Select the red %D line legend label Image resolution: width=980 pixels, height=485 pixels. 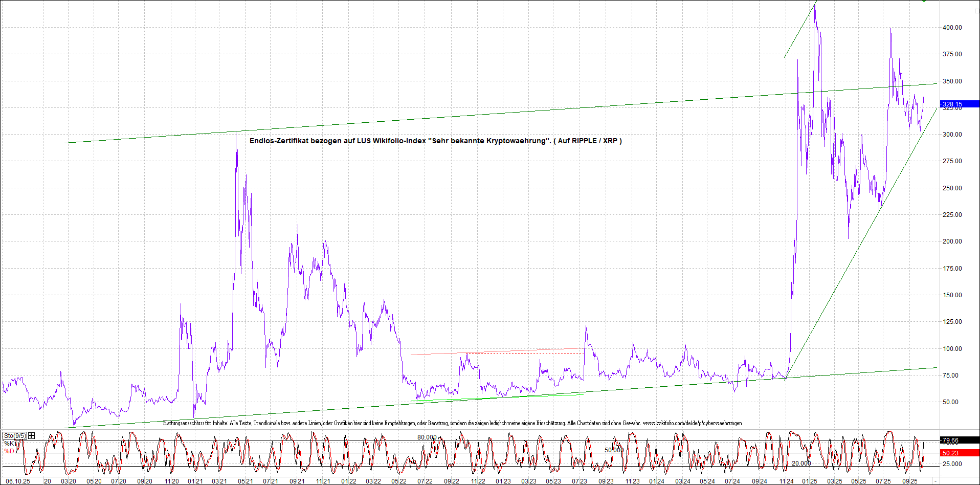pos(9,451)
